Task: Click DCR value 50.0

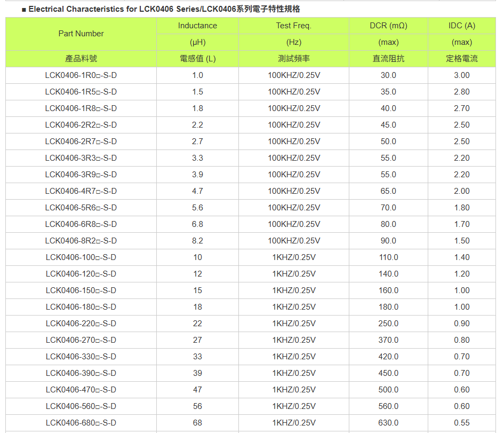Action: coord(389,141)
